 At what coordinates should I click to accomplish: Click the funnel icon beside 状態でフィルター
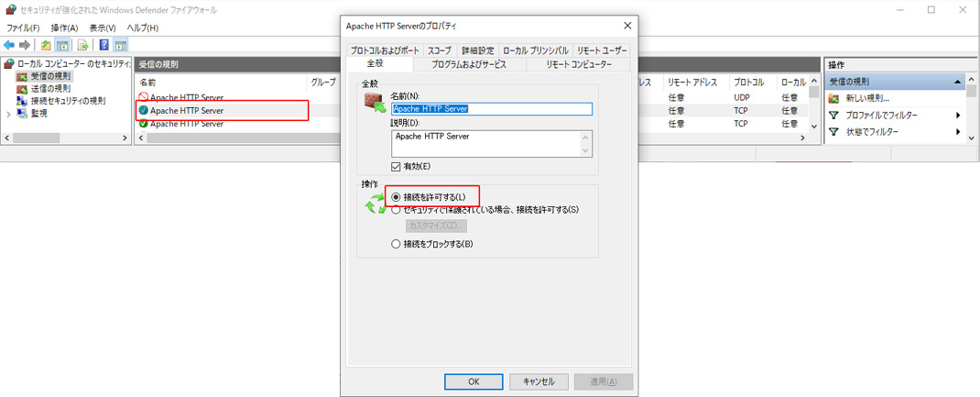tap(833, 132)
